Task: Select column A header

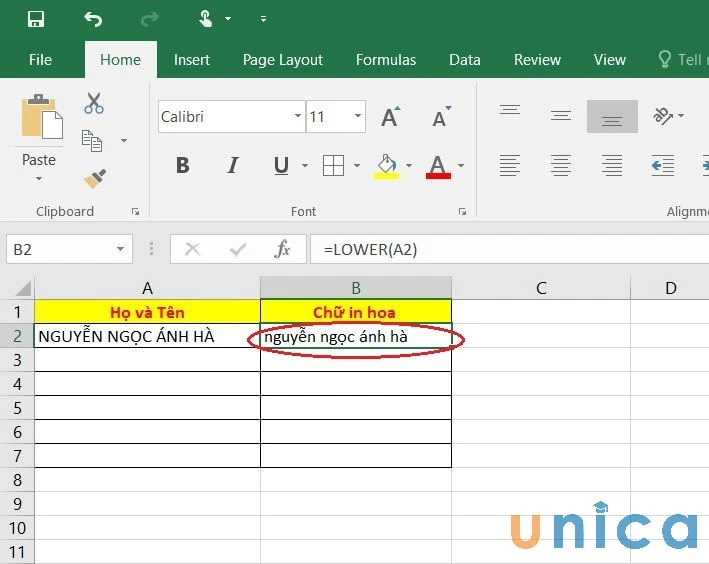Action: point(147,288)
